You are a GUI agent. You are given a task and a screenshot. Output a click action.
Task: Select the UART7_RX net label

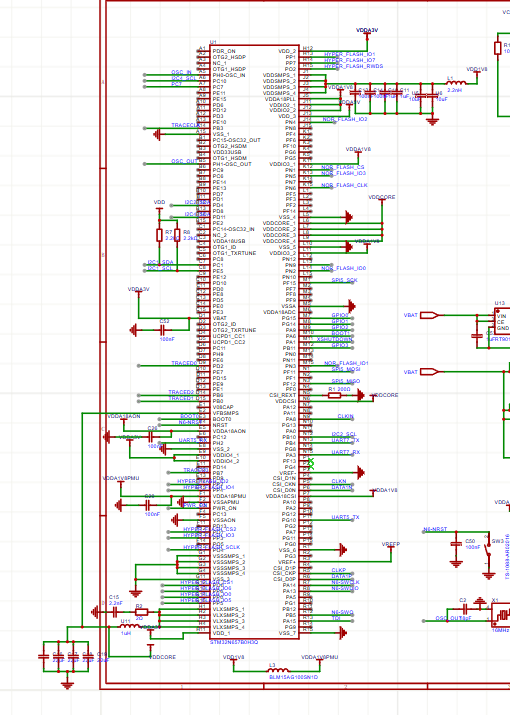click(x=346, y=452)
